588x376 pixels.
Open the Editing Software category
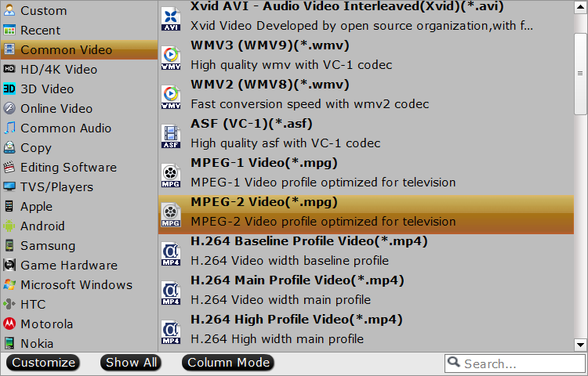68,168
